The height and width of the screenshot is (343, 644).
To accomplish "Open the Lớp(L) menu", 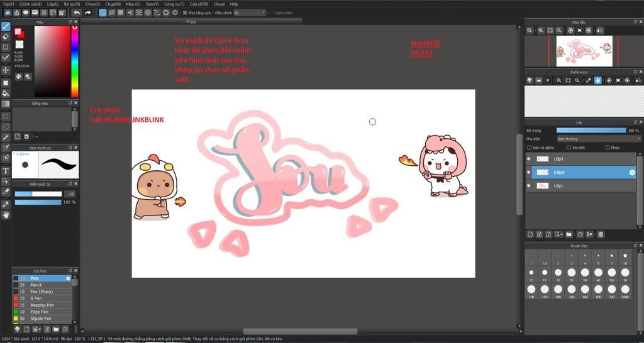I will (x=53, y=4).
